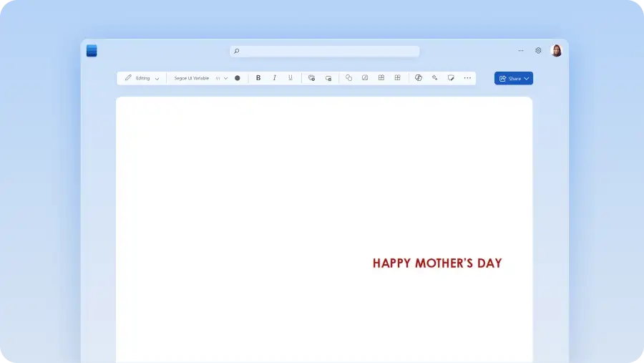Click the shapes icon in the toolbar
This screenshot has width=644, height=363.
[x=348, y=78]
